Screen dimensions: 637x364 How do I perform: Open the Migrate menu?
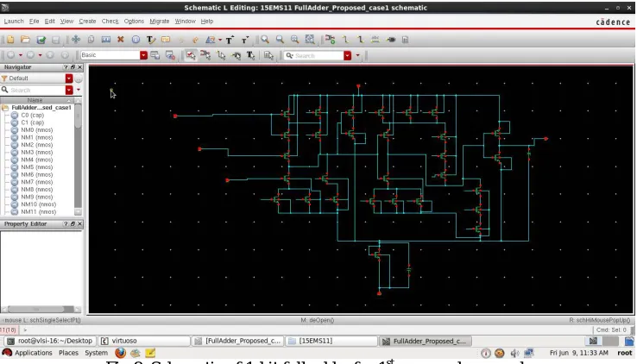coord(159,21)
